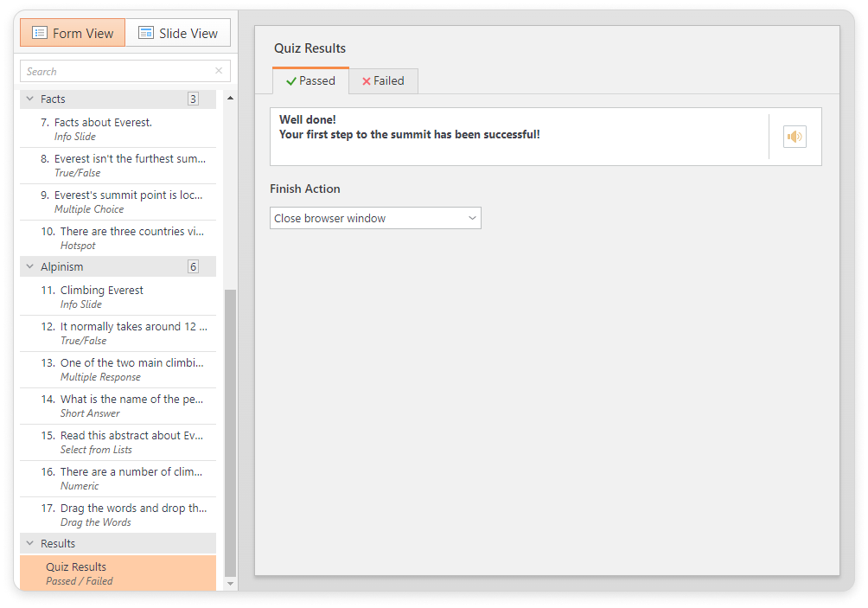
Task: Collapse the Facts section
Action: (30, 99)
